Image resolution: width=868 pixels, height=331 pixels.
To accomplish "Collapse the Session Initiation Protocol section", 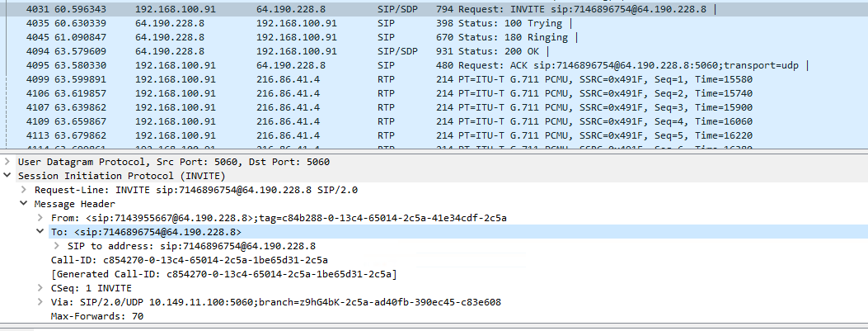I will tap(7, 176).
